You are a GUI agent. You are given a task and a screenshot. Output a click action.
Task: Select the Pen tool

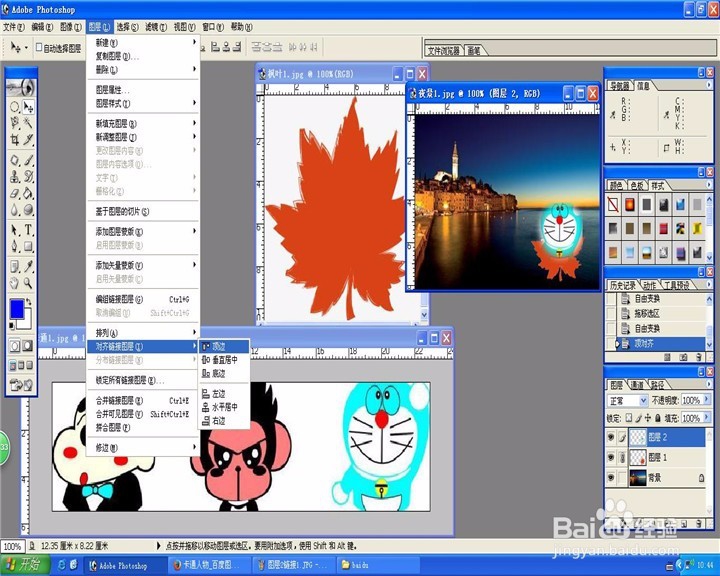coord(15,247)
